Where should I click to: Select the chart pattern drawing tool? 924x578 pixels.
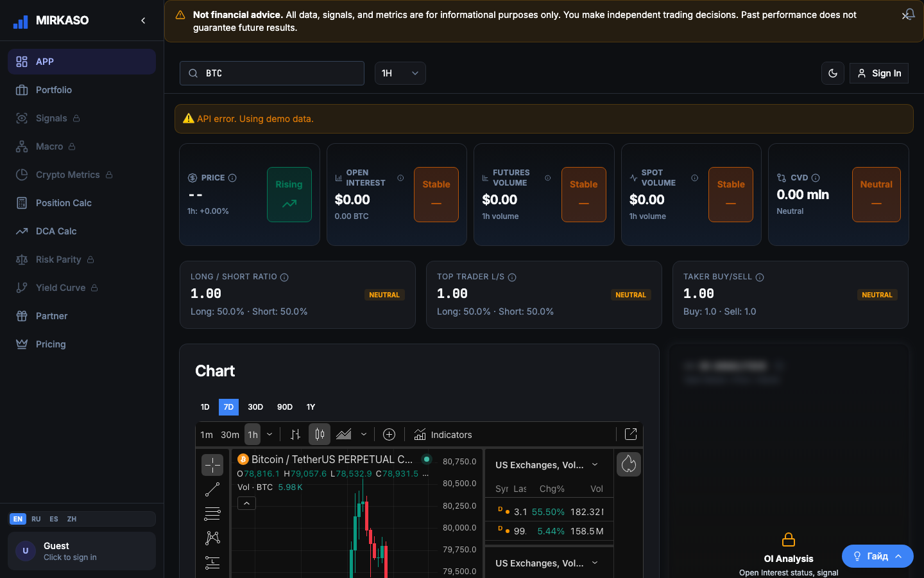pyautogui.click(x=212, y=538)
